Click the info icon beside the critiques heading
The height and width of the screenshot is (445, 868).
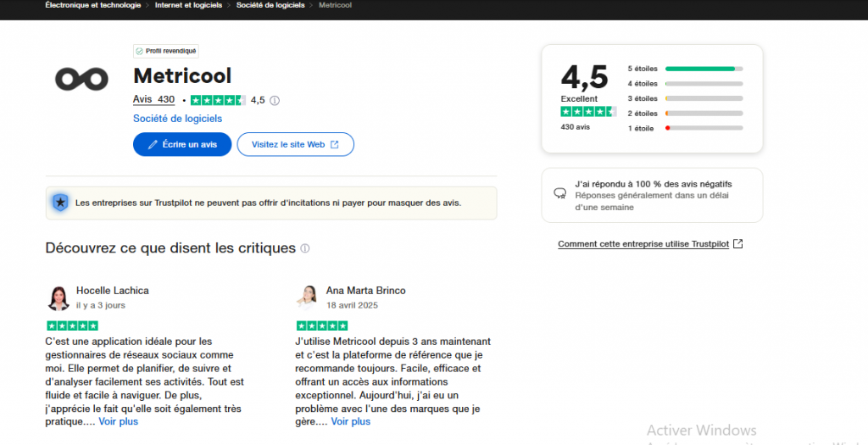coord(305,248)
